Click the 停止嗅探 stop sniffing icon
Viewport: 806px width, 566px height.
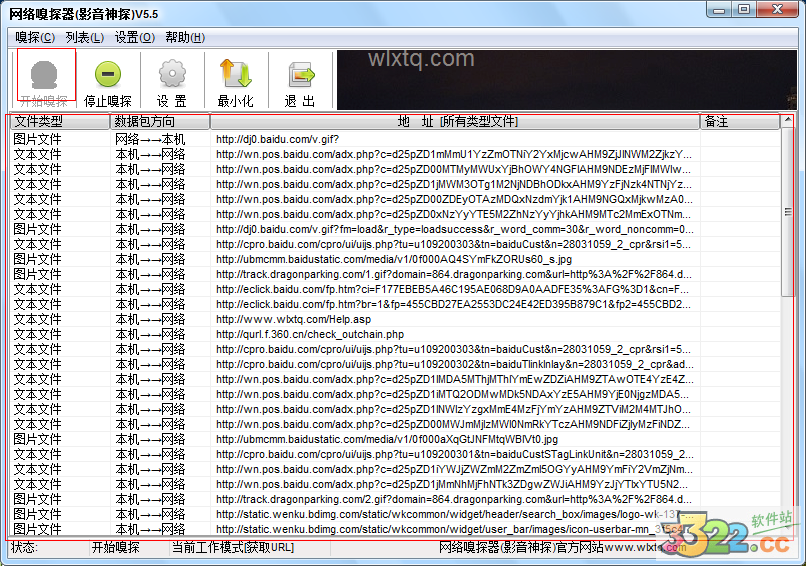(108, 74)
